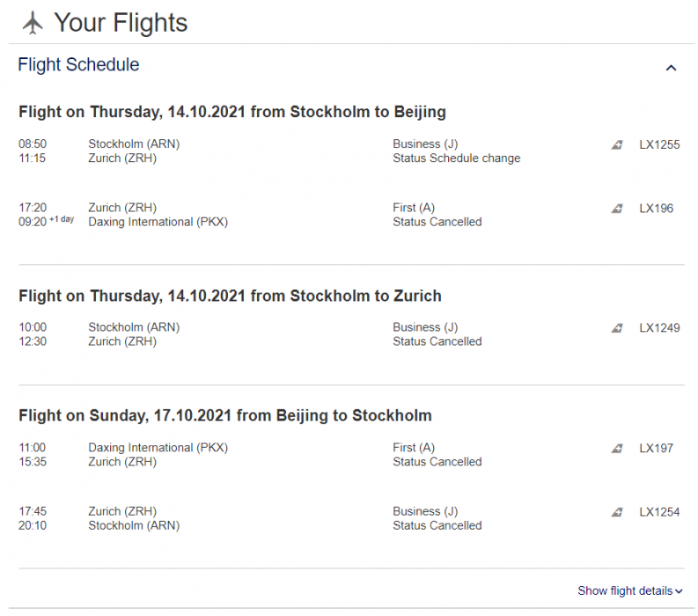The image size is (698, 616).
Task: Collapse the Flight Schedule section chevron
Action: tap(671, 68)
